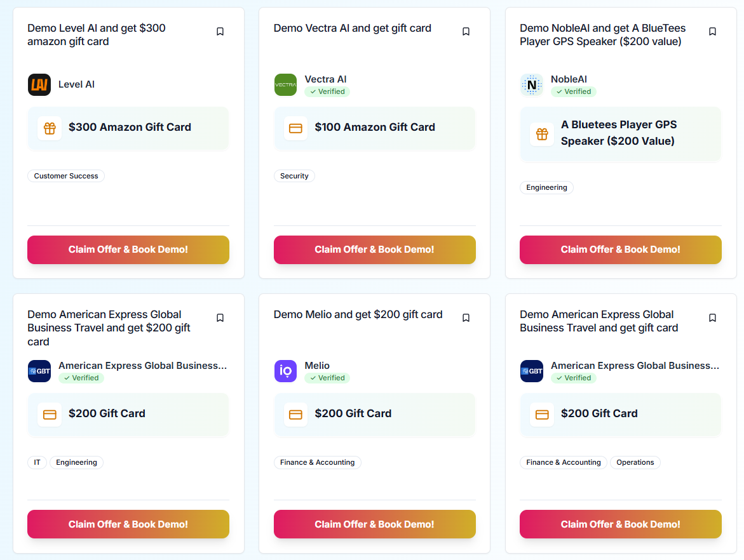Select the Customer Success tag

pos(66,176)
